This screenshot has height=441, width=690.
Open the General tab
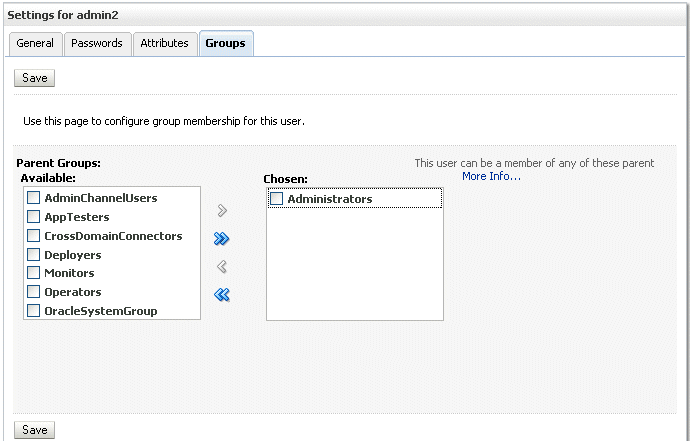pyautogui.click(x=35, y=43)
